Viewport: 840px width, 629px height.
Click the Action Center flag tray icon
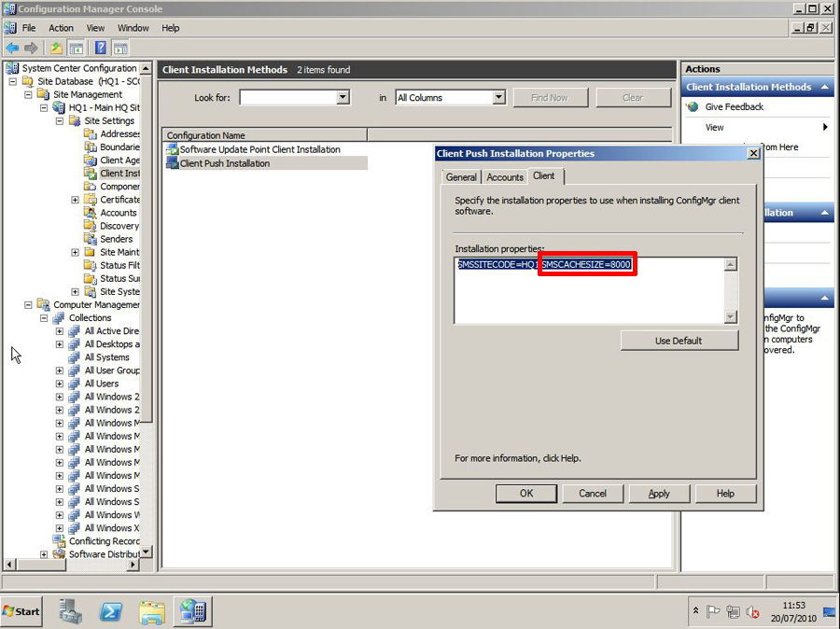[x=713, y=611]
